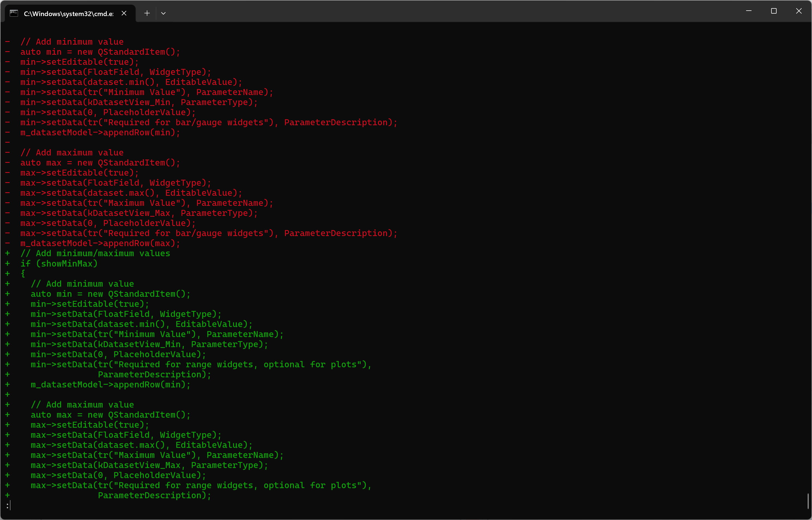
Task: Open a new tab with the plus icon
Action: [147, 13]
